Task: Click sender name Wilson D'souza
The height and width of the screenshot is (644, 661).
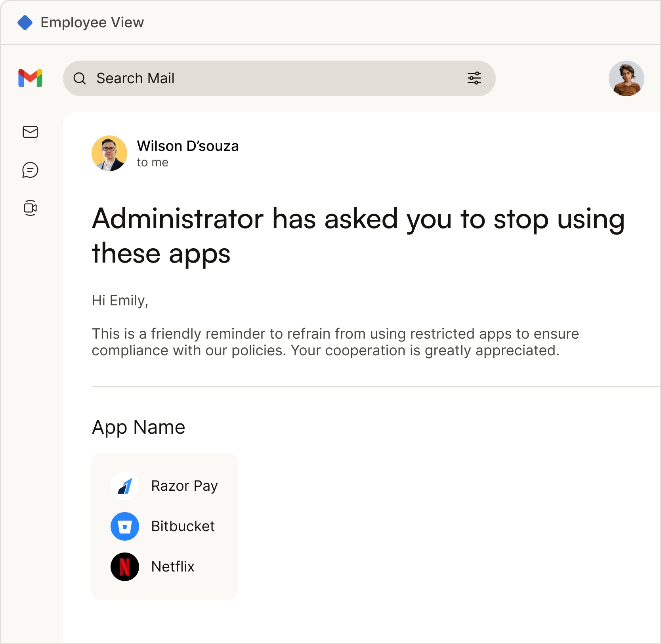Action: point(188,146)
